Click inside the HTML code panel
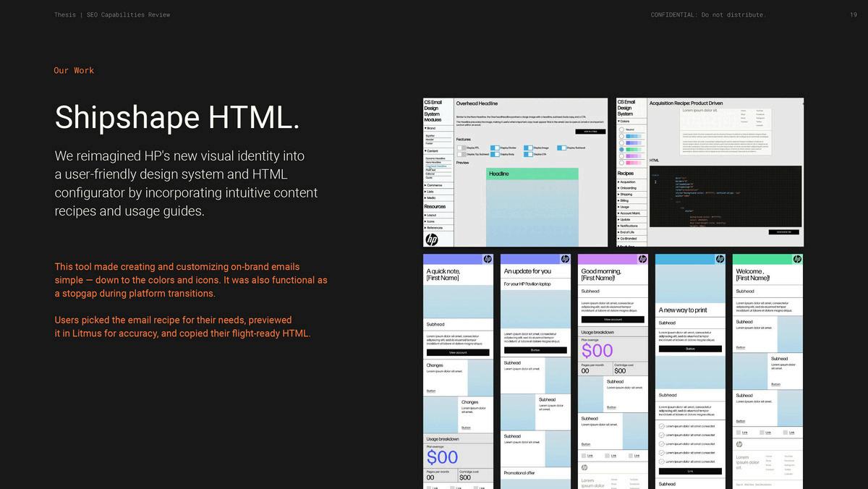 [x=726, y=197]
